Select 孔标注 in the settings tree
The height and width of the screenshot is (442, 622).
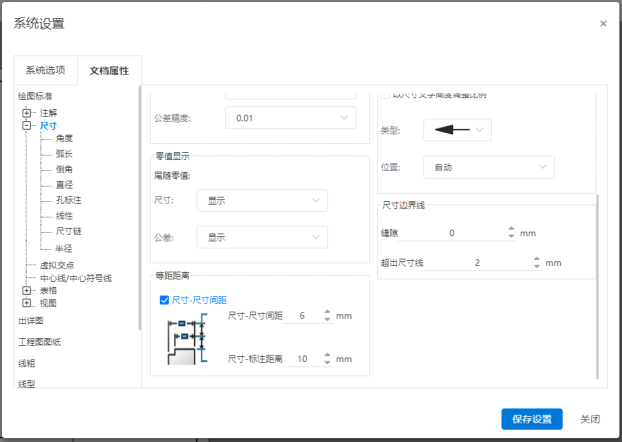(67, 200)
